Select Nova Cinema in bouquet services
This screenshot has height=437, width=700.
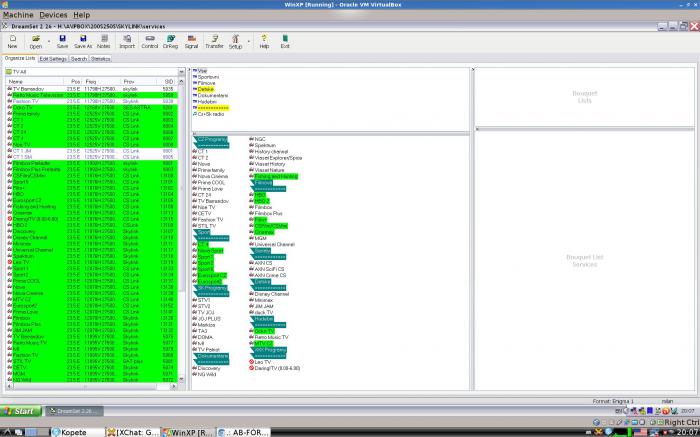[212, 176]
